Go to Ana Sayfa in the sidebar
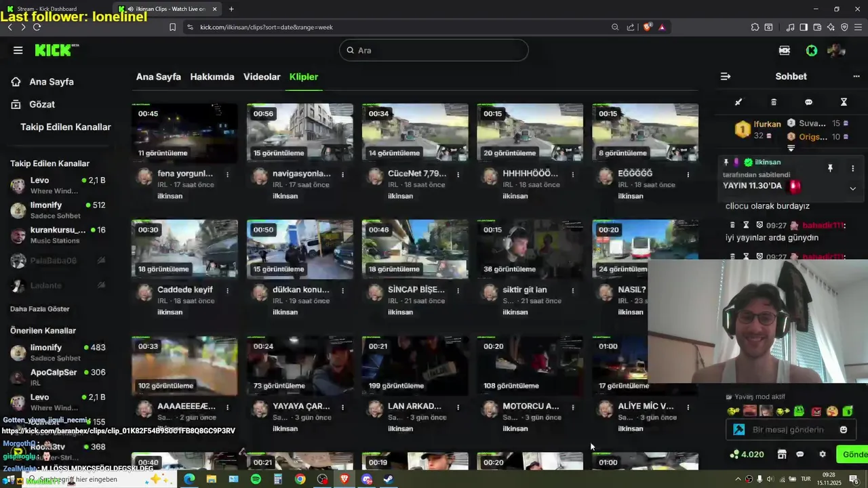Image resolution: width=868 pixels, height=488 pixels. point(42,81)
